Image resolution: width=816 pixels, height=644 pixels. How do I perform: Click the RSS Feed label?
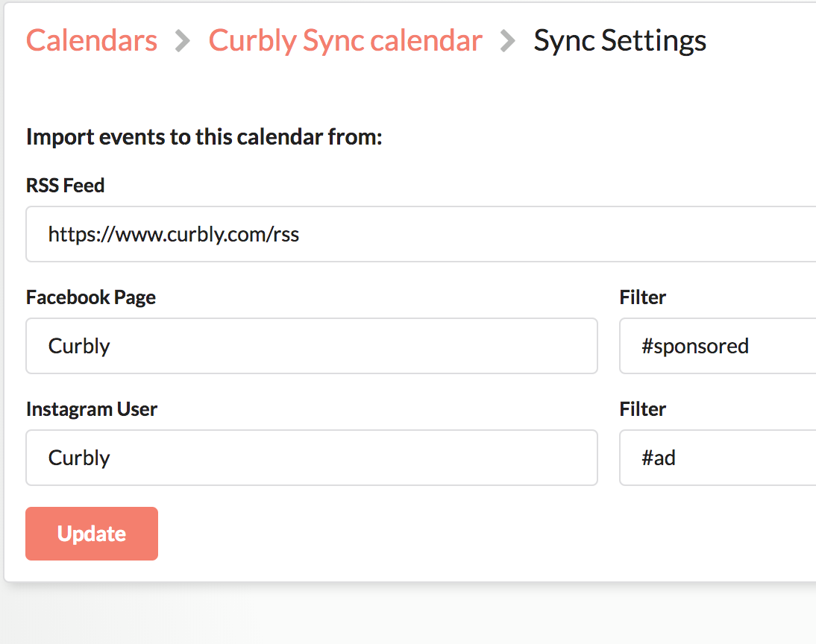(x=65, y=186)
